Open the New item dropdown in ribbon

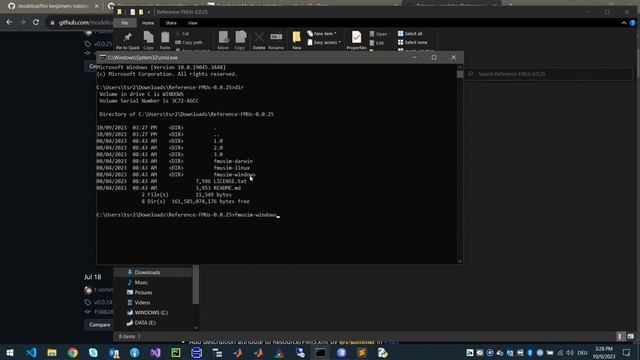point(322,33)
